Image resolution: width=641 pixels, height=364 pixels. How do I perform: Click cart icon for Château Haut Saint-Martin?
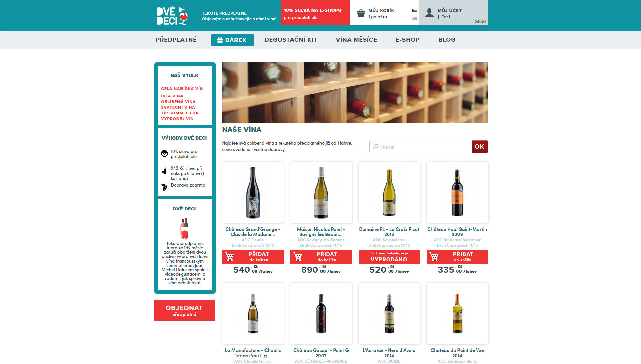click(x=434, y=257)
